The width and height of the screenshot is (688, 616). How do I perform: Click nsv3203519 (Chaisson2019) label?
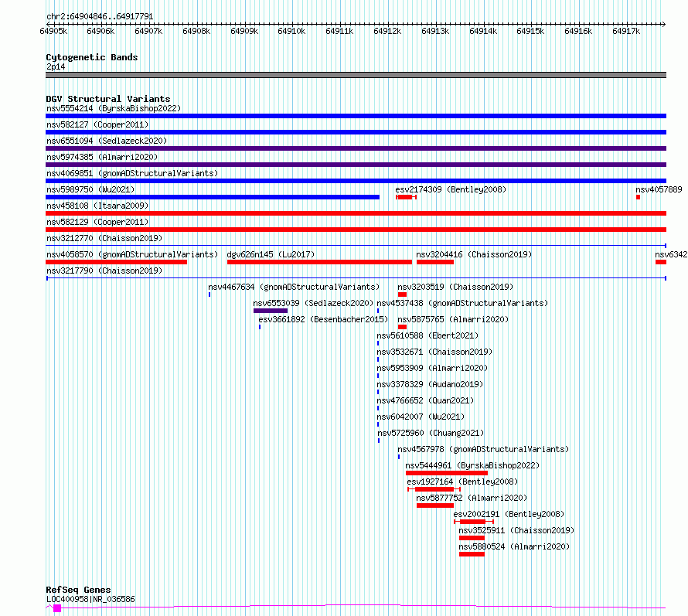pyautogui.click(x=455, y=287)
